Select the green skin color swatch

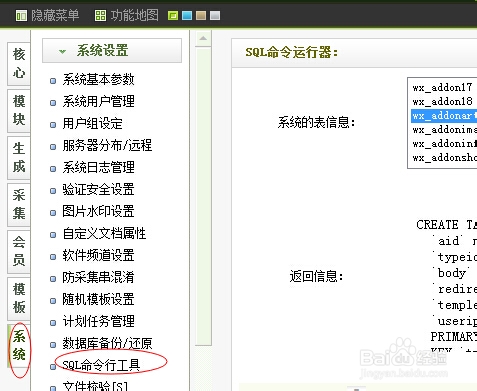tap(173, 15)
